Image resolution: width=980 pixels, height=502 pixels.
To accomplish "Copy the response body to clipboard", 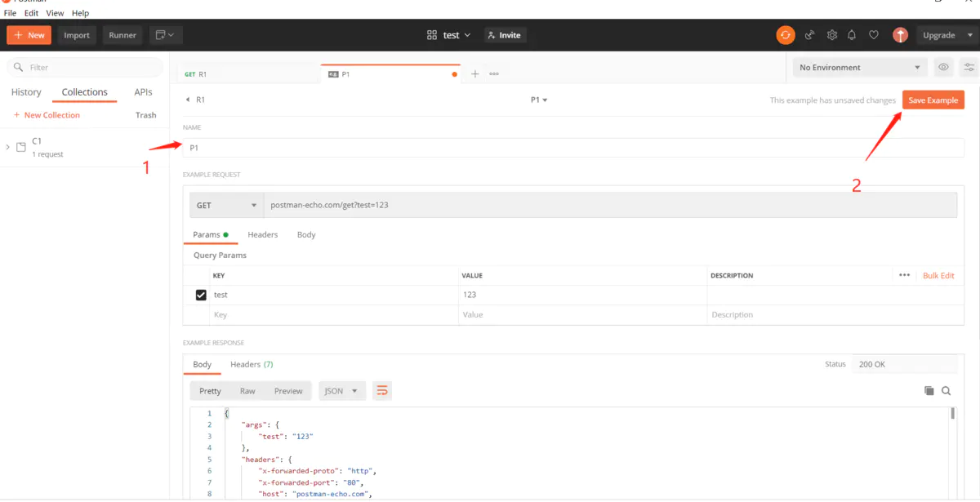I will point(929,391).
